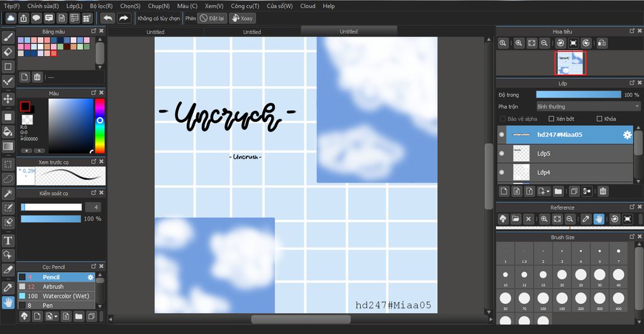Image resolution: width=644 pixels, height=334 pixels.
Task: Activate the hand icon in Reference panel
Action: click(x=599, y=219)
